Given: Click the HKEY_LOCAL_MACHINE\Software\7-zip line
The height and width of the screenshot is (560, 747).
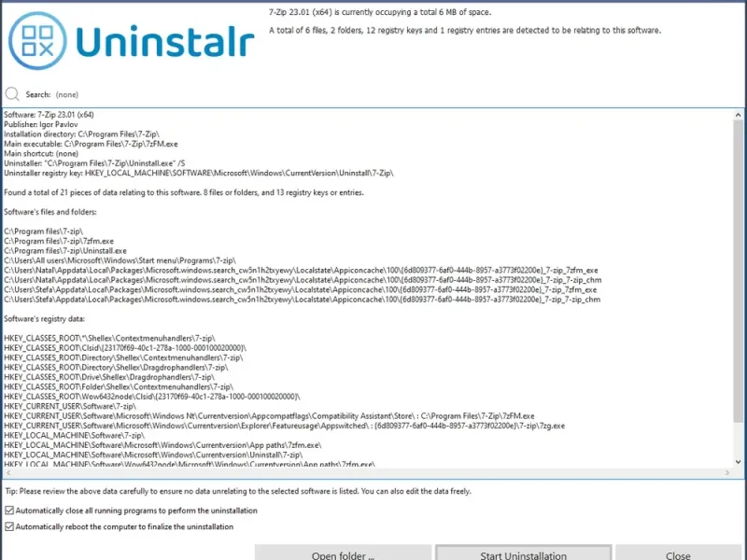Looking at the screenshot, I should coord(75,435).
